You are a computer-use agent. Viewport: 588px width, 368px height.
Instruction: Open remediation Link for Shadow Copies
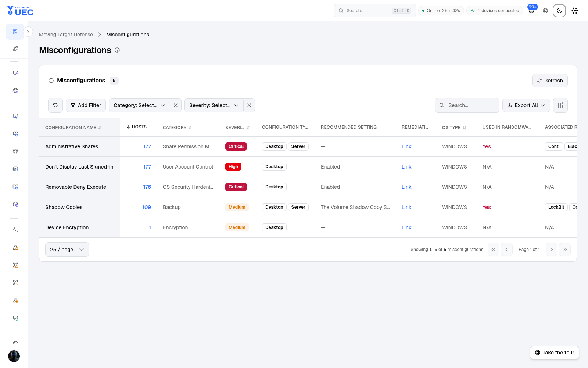point(406,207)
